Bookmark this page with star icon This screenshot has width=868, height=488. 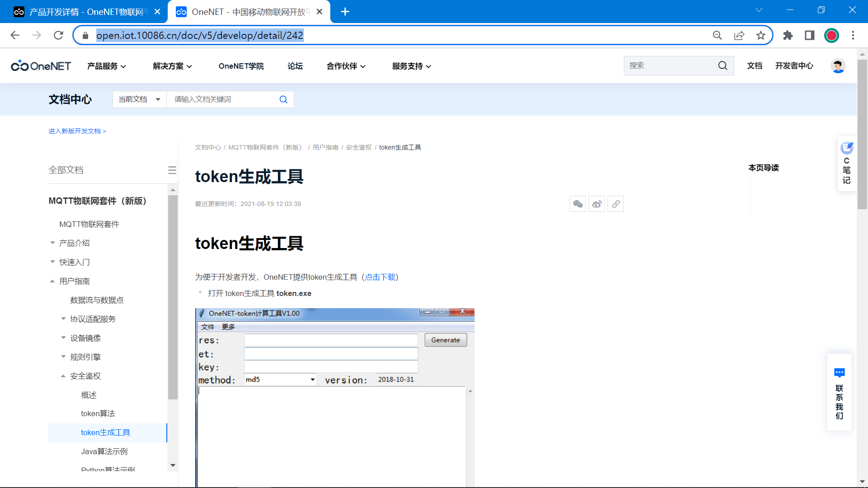point(761,35)
